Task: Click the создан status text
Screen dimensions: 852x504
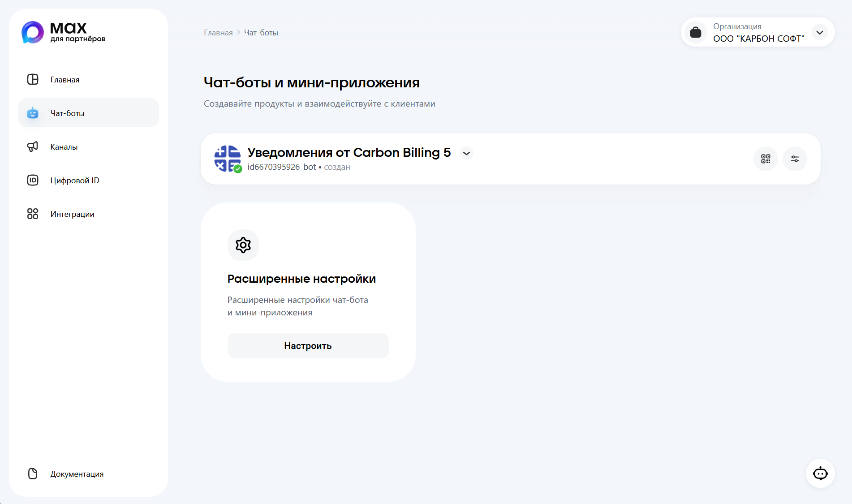Action: coord(337,167)
